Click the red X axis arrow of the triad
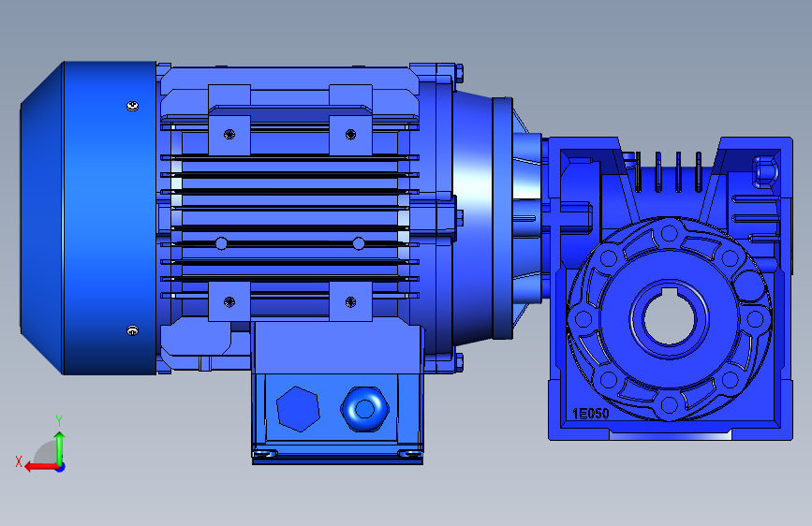812x526 pixels. point(40,467)
